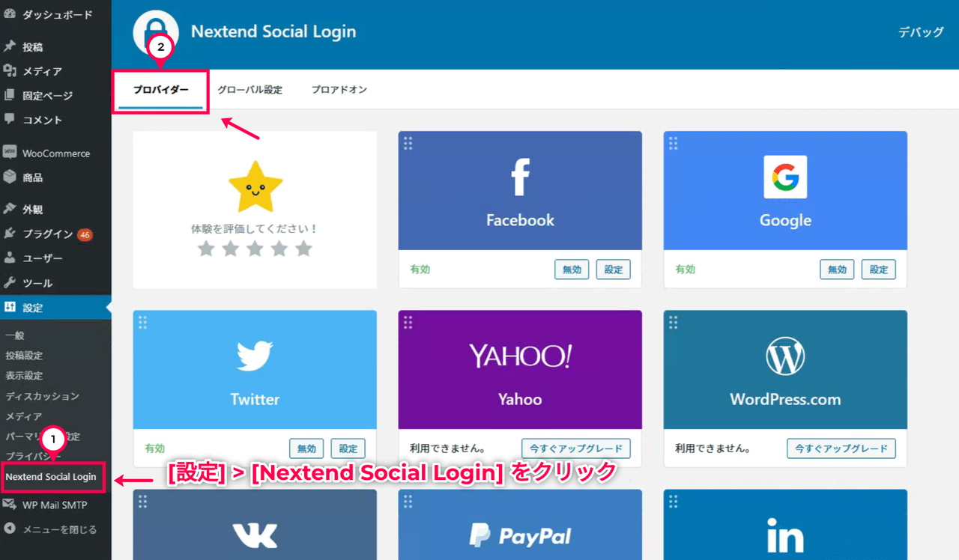
Task: Click the plugins update count badge 46
Action: pyautogui.click(x=85, y=234)
